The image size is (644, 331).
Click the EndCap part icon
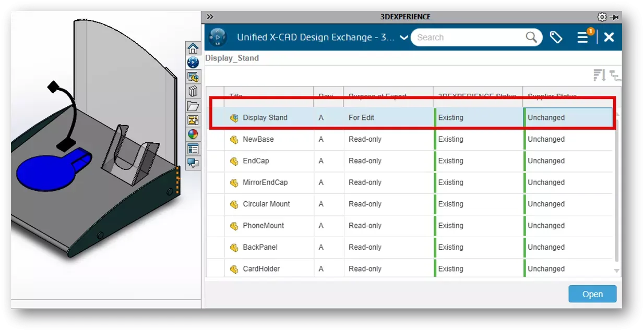click(x=234, y=161)
